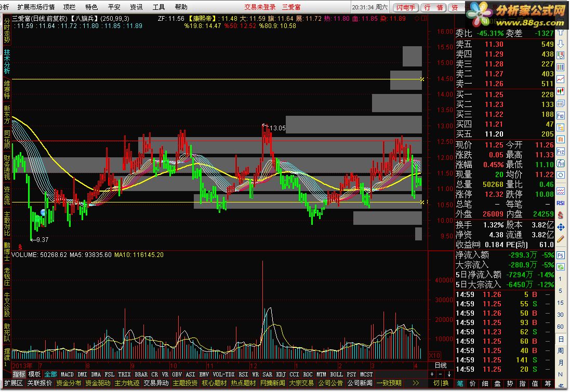Open the 日线 period selector

(x=441, y=366)
